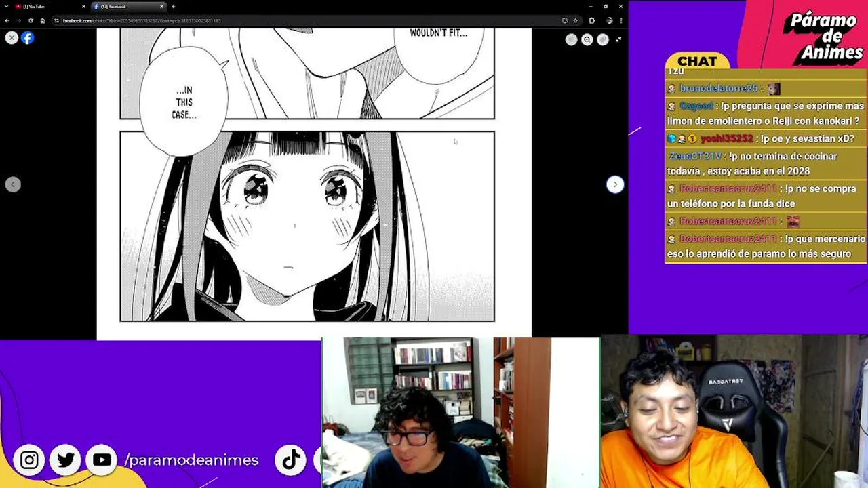The image size is (868, 488).
Task: Switch to the Facebook browser tab
Action: point(129,6)
